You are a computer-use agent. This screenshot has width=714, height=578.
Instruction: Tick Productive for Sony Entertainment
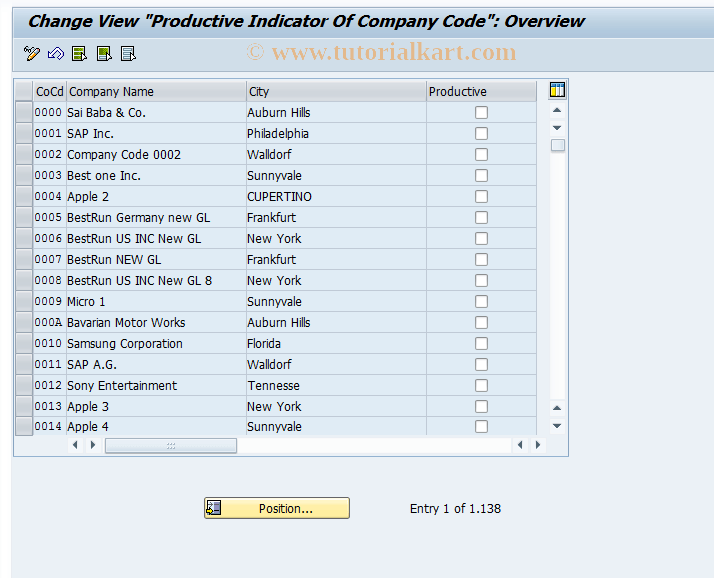(481, 385)
